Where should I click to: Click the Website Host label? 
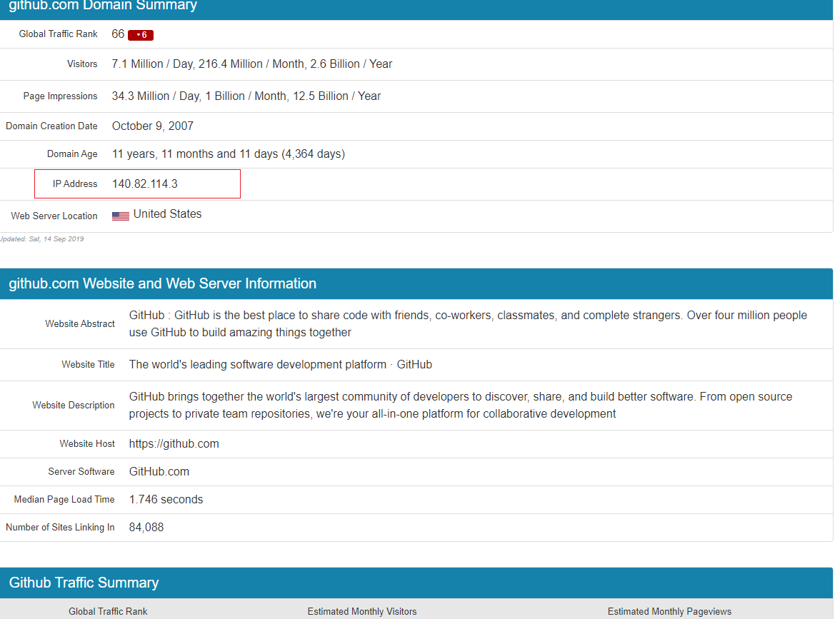tap(87, 443)
